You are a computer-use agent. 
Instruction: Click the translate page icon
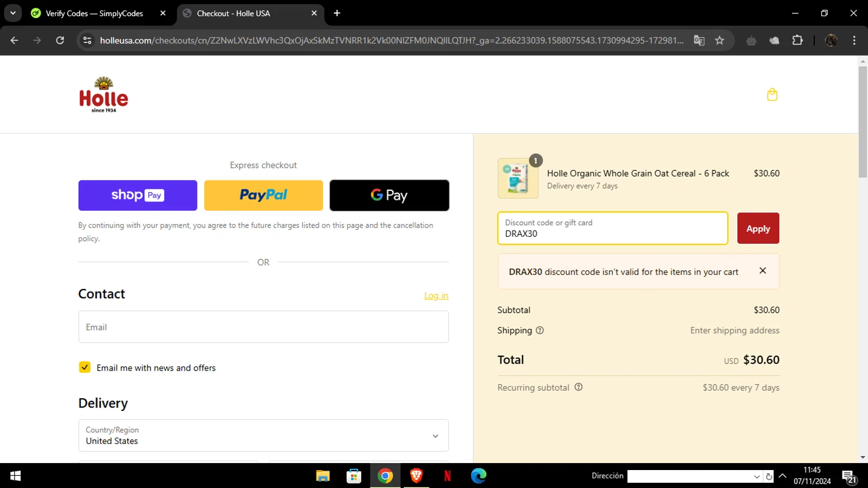pos(699,41)
